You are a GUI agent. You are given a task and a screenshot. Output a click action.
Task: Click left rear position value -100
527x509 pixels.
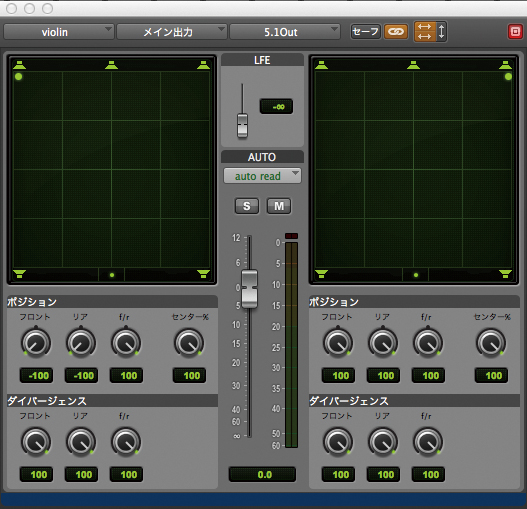tap(81, 376)
